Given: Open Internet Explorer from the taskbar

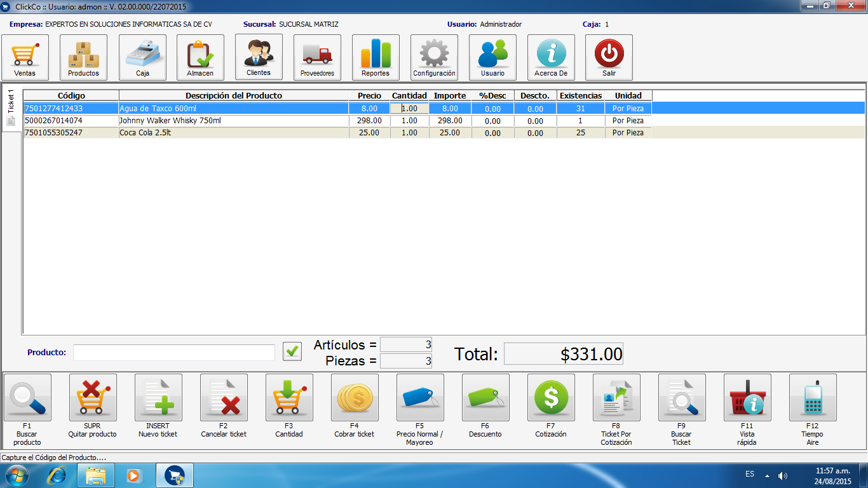Looking at the screenshot, I should 57,475.
